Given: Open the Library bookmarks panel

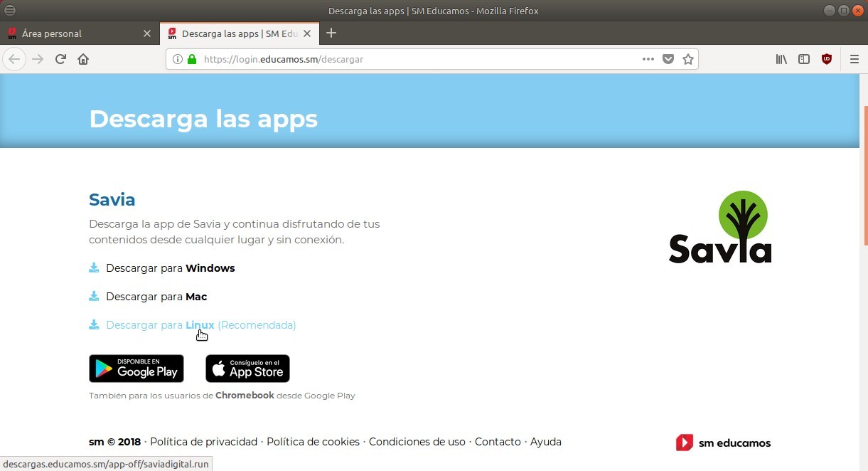Looking at the screenshot, I should tap(781, 59).
